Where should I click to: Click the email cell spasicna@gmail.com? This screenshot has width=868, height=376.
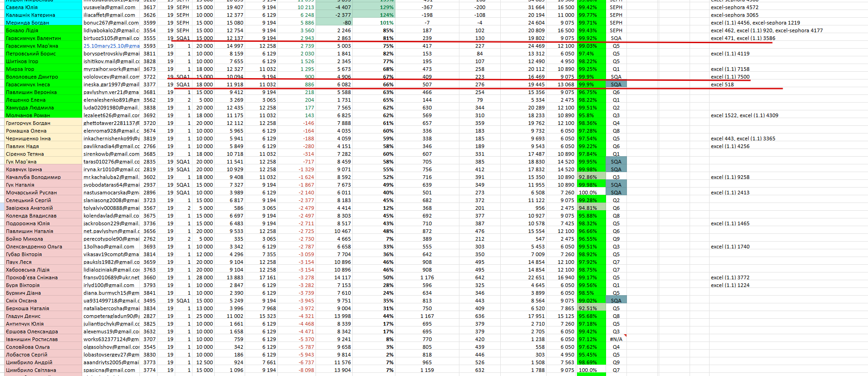point(111,370)
